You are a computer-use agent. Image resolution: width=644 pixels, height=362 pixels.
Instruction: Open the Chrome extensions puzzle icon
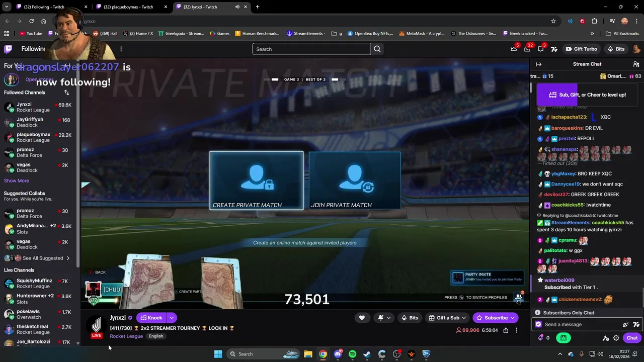pyautogui.click(x=594, y=21)
